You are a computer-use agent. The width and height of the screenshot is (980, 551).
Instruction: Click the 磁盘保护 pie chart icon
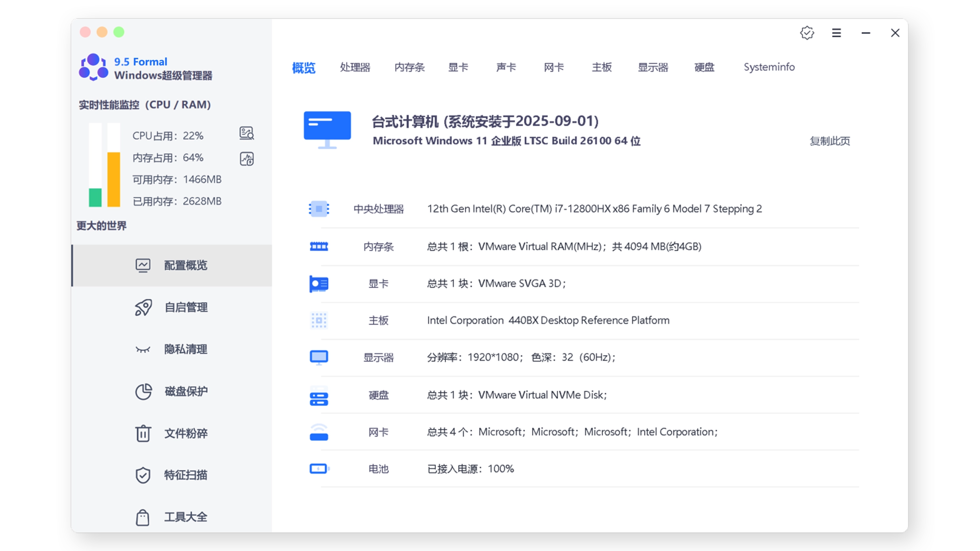143,392
